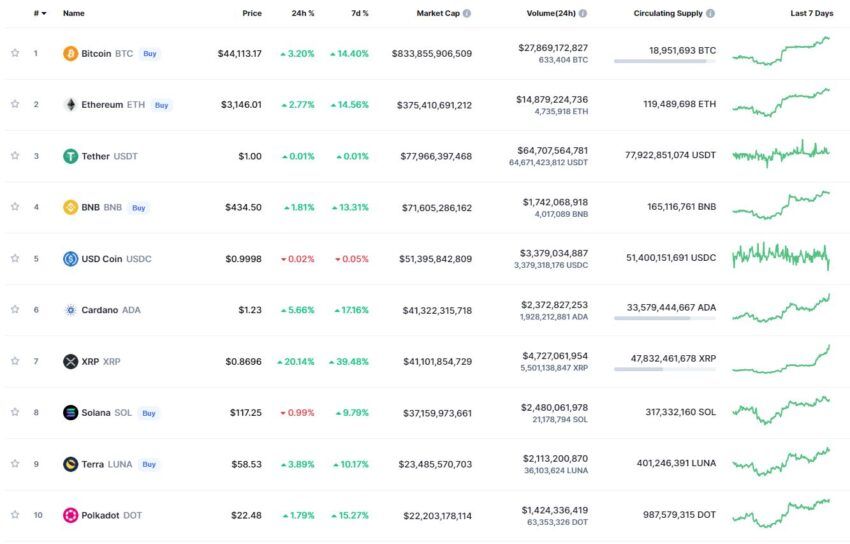Screen dimensions: 850x544
Task: Click XRP's circulating supply progress bar
Action: point(665,369)
